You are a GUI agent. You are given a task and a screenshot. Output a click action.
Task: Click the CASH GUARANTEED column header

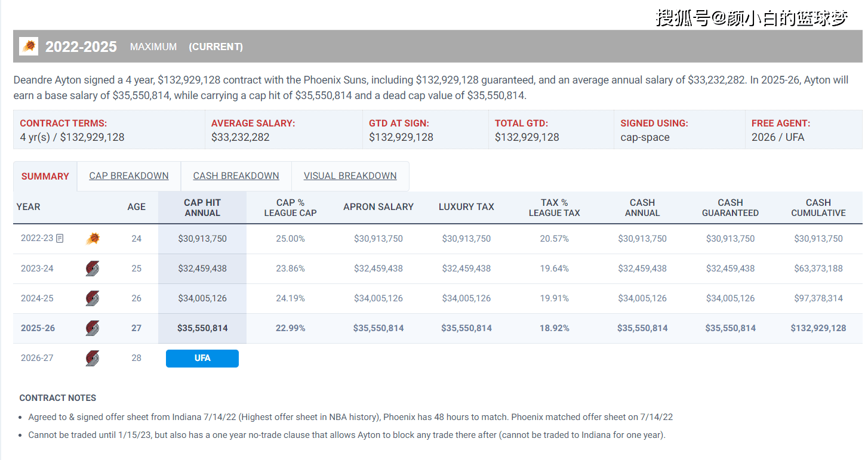730,208
